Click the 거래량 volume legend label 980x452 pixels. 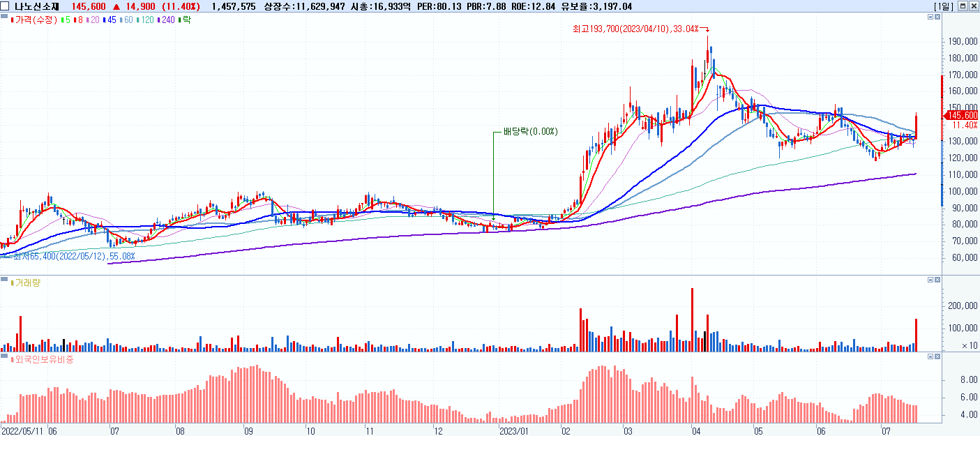tap(25, 282)
